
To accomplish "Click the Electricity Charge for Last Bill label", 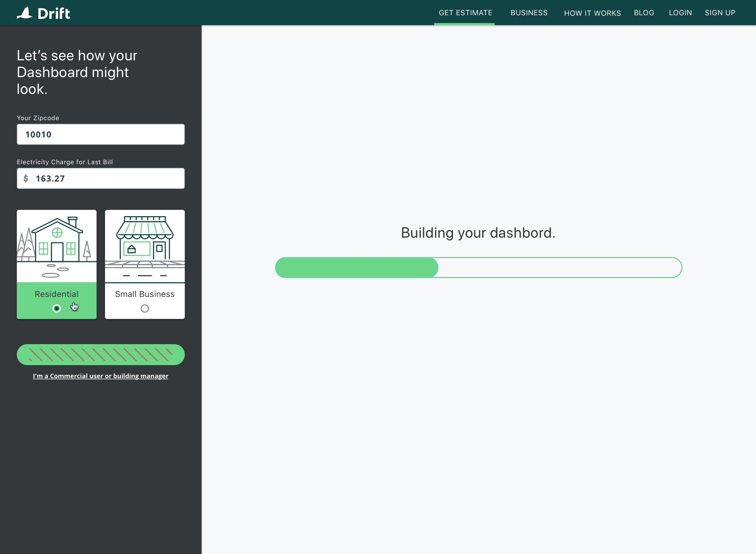I will (65, 162).
